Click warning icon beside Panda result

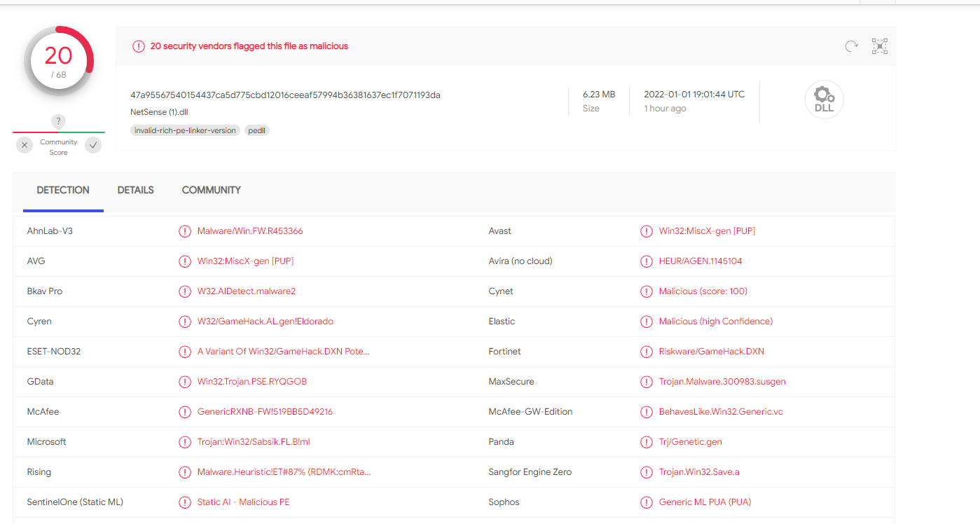(x=647, y=442)
